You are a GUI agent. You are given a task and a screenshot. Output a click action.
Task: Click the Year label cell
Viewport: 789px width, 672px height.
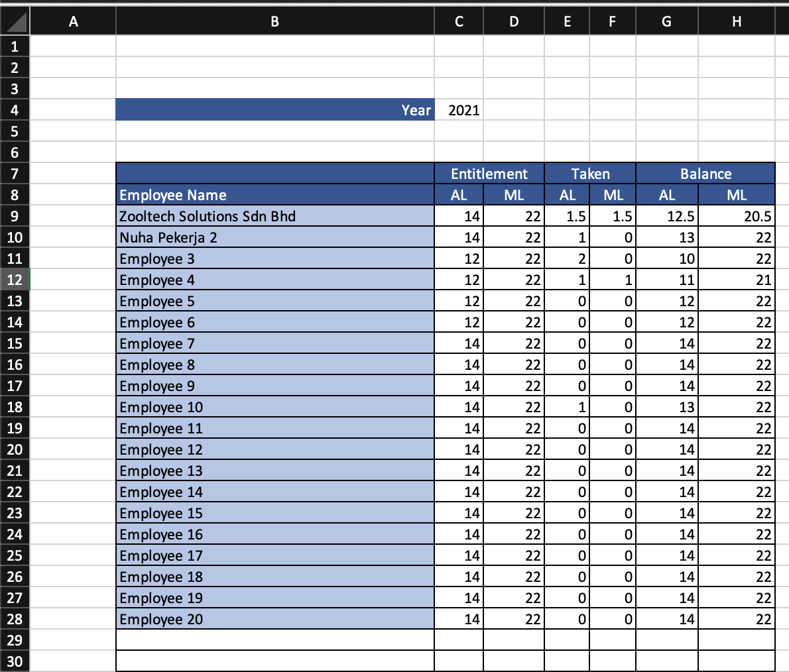pyautogui.click(x=274, y=109)
